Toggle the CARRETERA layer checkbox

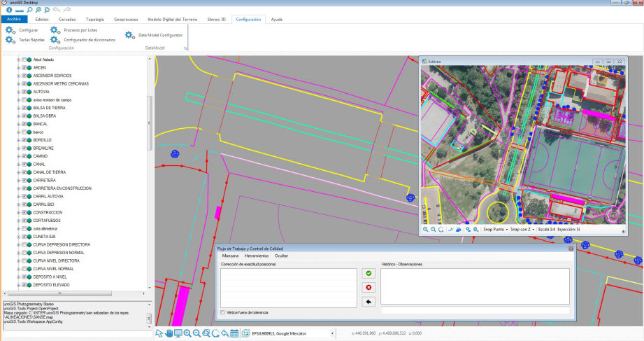[x=24, y=180]
